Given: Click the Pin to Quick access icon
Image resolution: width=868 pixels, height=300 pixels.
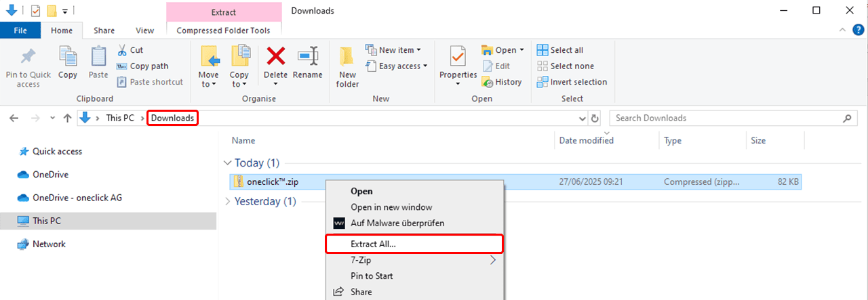Looking at the screenshot, I should pos(28,58).
